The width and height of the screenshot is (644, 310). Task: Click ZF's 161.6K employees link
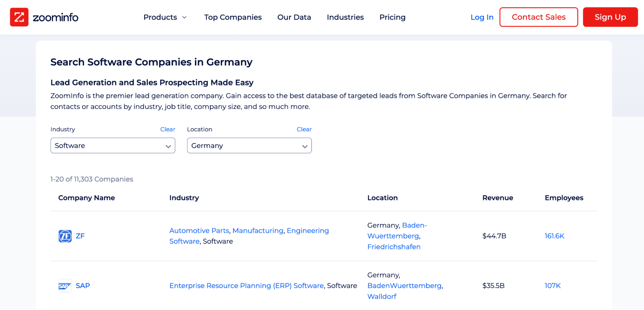coord(554,236)
